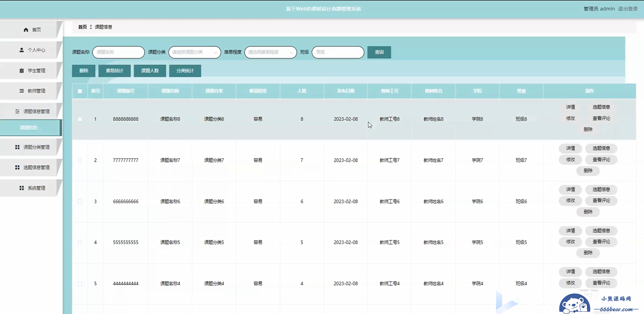The width and height of the screenshot is (644, 314).
Task: Check the checkbox for row 8888888888
Action: click(80, 119)
